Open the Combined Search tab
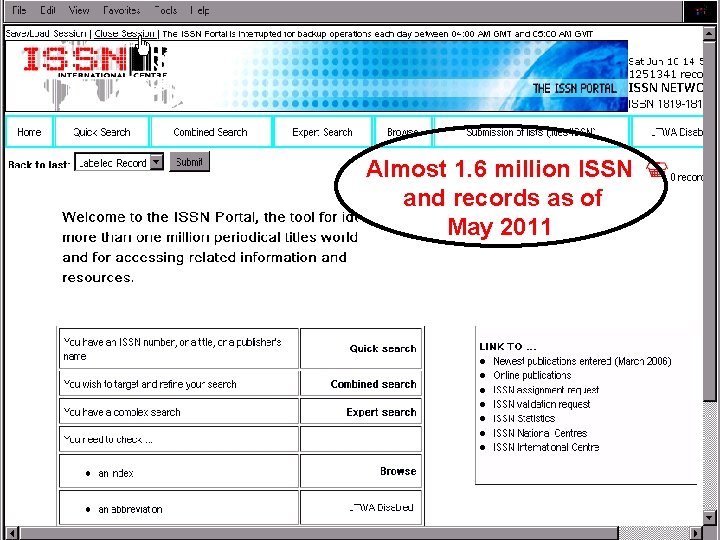 point(210,132)
